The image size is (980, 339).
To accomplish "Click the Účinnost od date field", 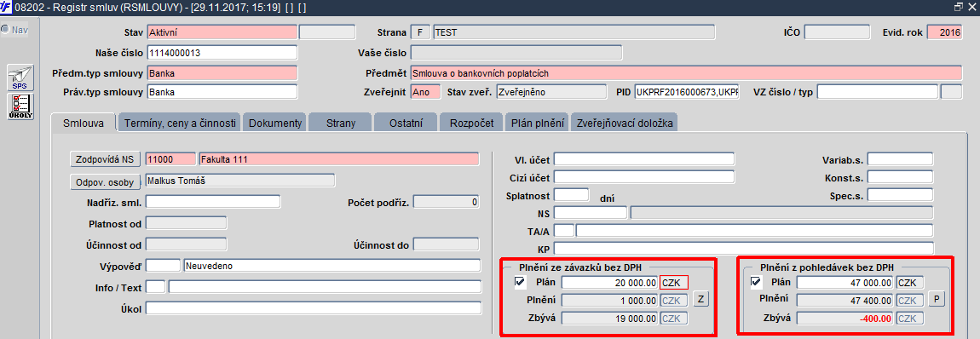I will (186, 244).
